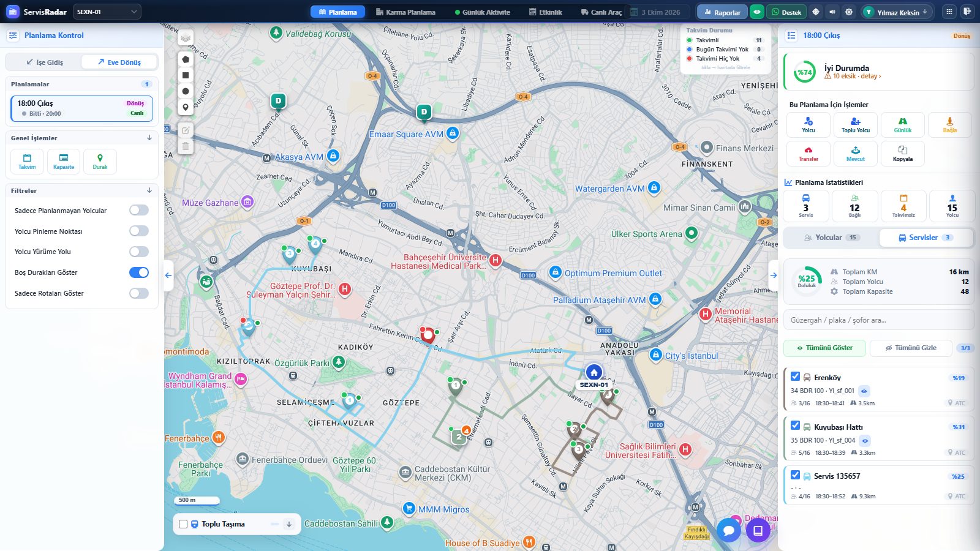
Task: Select the polygon draw tool on map
Action: click(186, 59)
